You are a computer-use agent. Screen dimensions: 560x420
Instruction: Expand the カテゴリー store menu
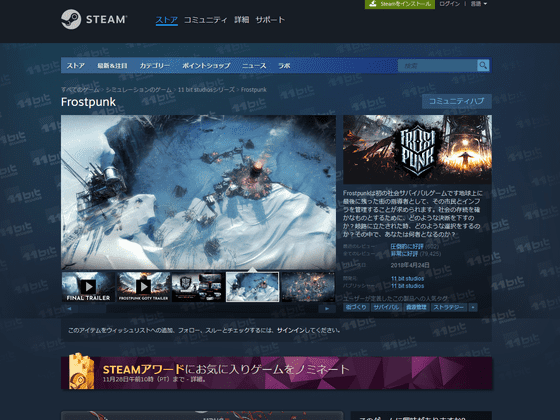(x=155, y=66)
